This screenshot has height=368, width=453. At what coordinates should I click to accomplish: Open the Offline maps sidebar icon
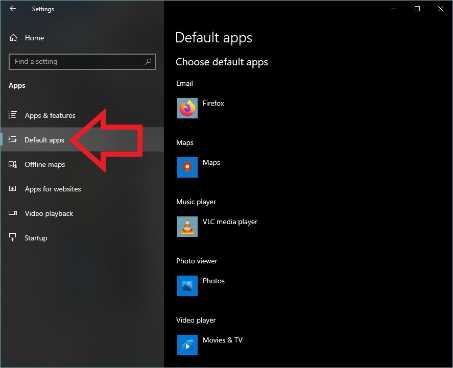pos(13,164)
